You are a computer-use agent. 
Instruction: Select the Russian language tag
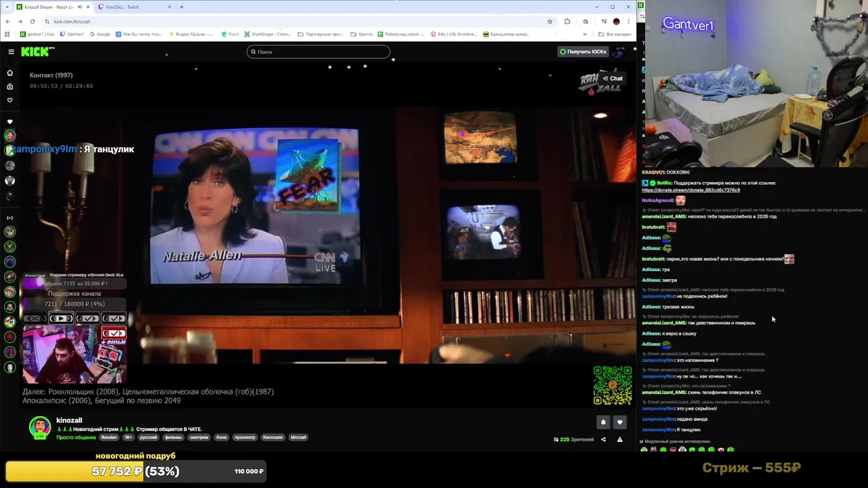(108, 437)
